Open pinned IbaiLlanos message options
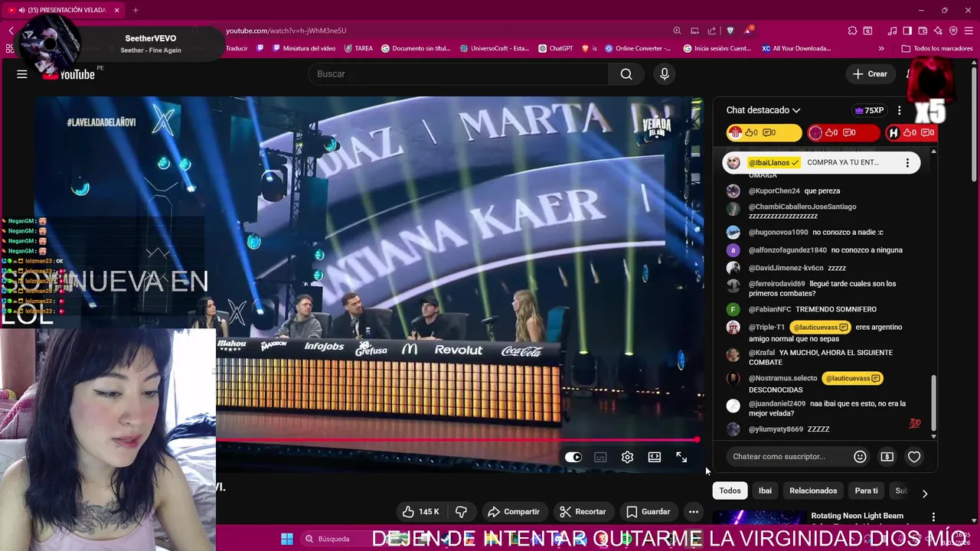This screenshot has height=551, width=980. coord(907,163)
